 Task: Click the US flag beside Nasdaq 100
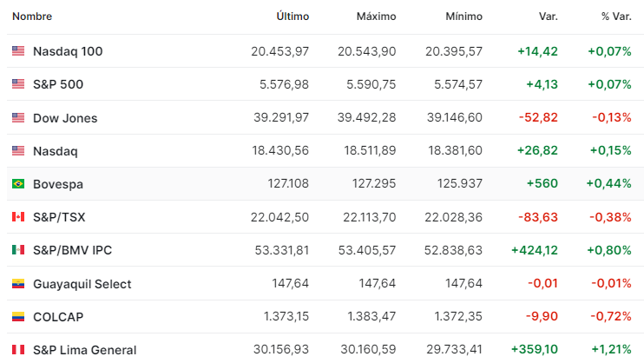pyautogui.click(x=18, y=51)
